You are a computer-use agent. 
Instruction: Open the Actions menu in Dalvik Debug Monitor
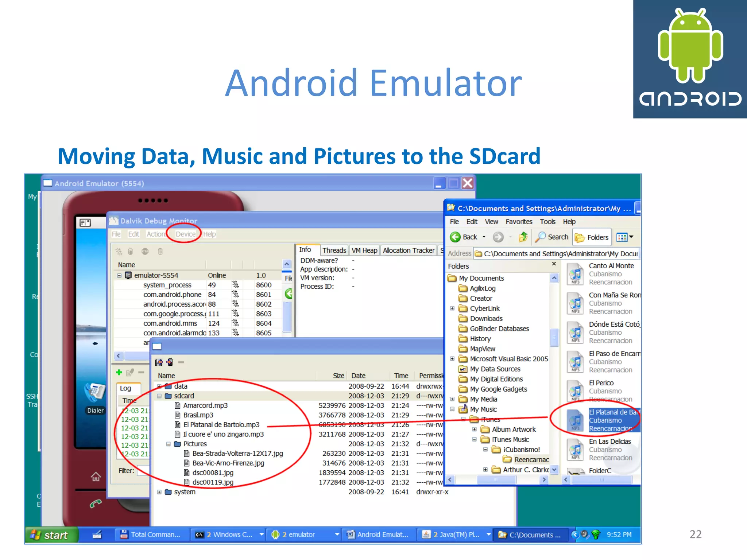[156, 234]
